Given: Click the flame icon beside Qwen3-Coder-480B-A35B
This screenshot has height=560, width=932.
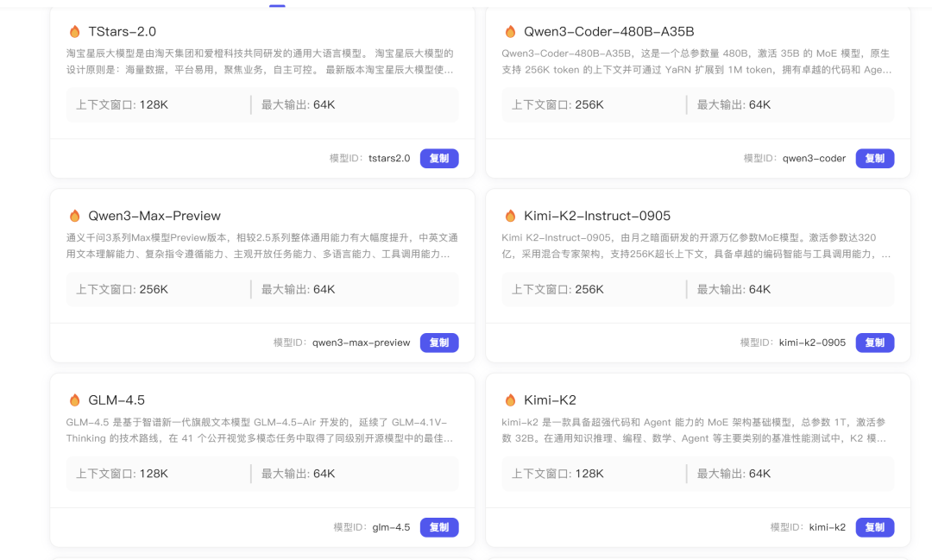Looking at the screenshot, I should [x=511, y=32].
